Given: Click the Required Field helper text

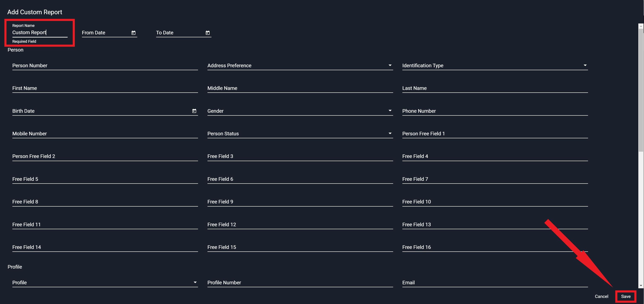Looking at the screenshot, I should tap(24, 41).
